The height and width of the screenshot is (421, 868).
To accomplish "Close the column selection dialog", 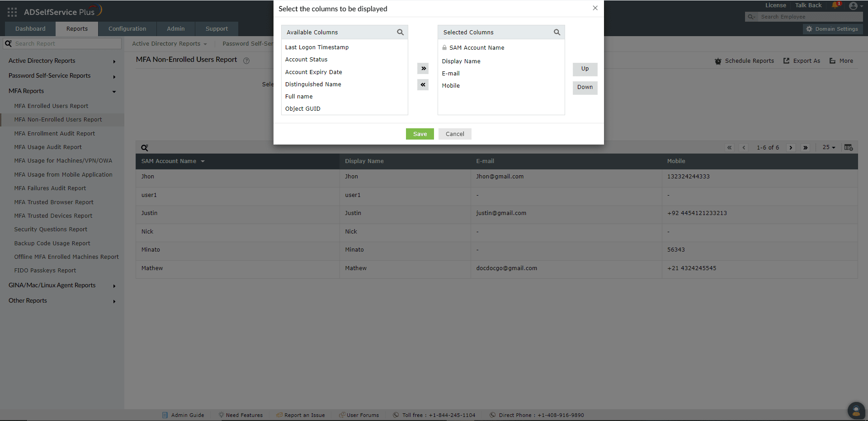I will [595, 8].
